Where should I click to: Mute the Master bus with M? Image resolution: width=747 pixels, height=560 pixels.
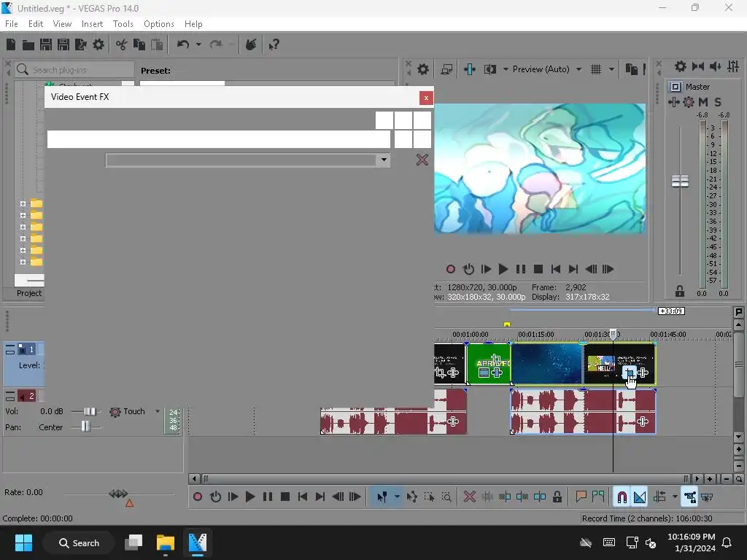pyautogui.click(x=703, y=102)
